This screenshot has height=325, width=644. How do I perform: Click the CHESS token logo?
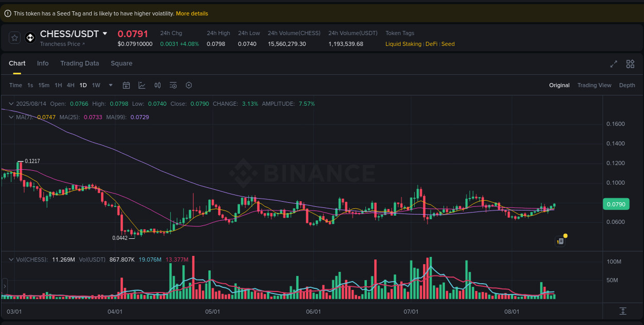point(29,38)
